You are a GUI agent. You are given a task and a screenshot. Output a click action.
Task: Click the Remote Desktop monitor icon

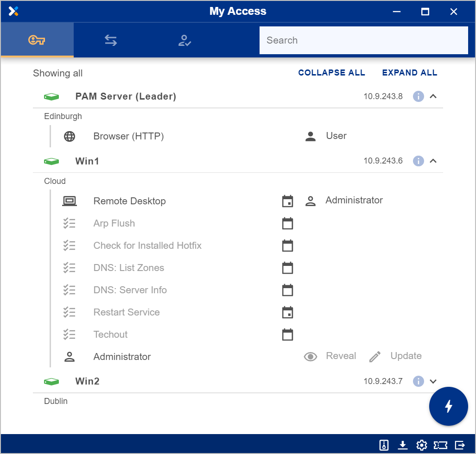tap(70, 201)
